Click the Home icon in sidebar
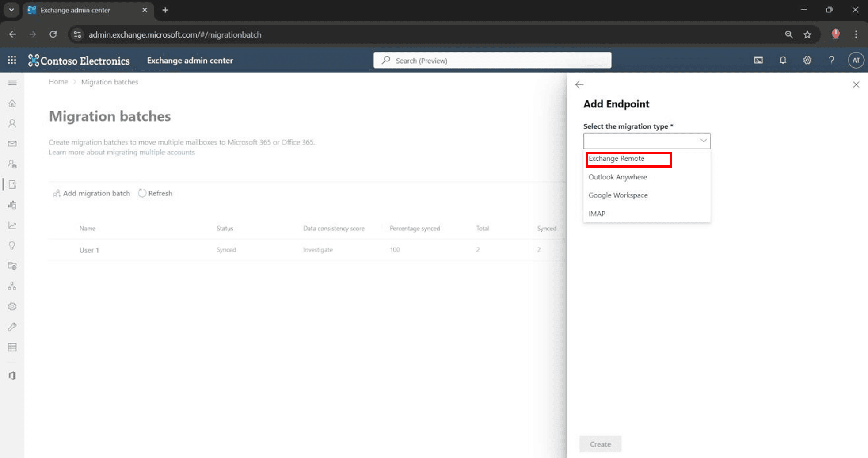The height and width of the screenshot is (458, 868). [x=12, y=103]
